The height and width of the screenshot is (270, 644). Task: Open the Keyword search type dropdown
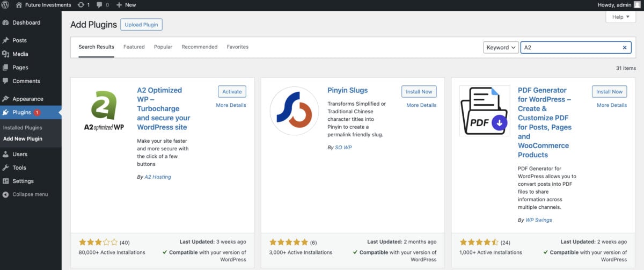tap(501, 47)
